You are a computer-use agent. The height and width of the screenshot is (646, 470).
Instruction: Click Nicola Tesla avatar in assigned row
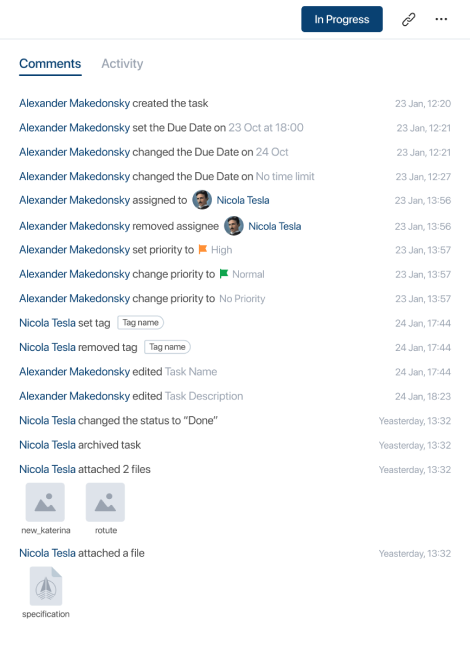[x=202, y=200]
